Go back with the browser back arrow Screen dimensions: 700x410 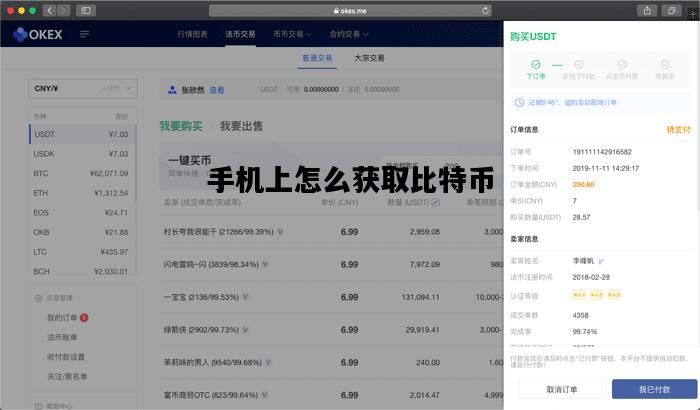coord(50,10)
